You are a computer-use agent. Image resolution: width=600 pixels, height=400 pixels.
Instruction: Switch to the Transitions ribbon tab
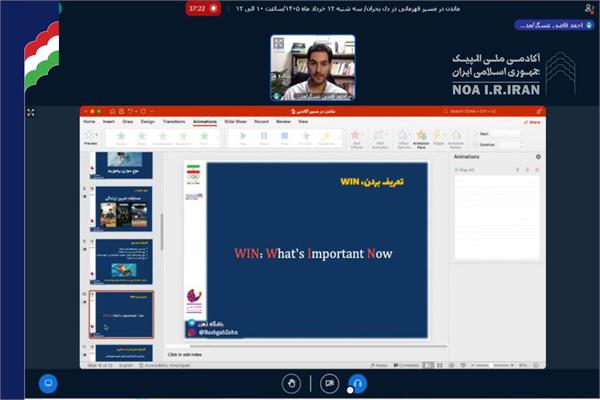[x=174, y=121]
